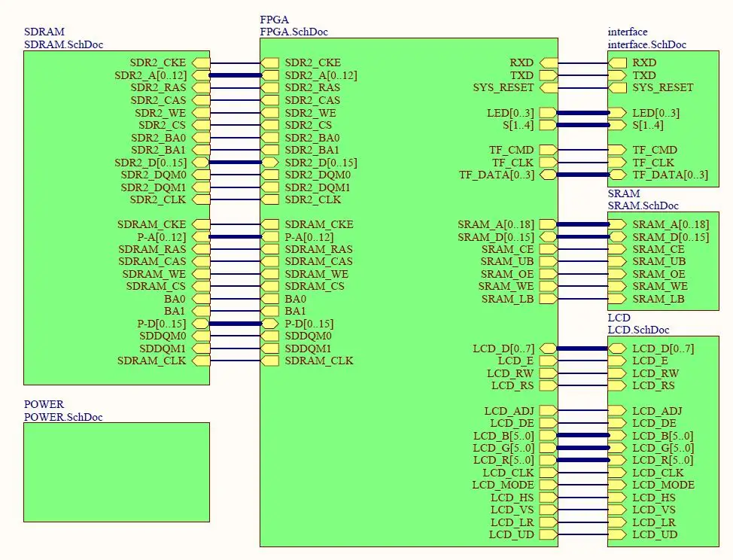Select the BA0 port symbol in SDRAM sheet
Image resolution: width=733 pixels, height=560 pixels.
pyautogui.click(x=201, y=299)
